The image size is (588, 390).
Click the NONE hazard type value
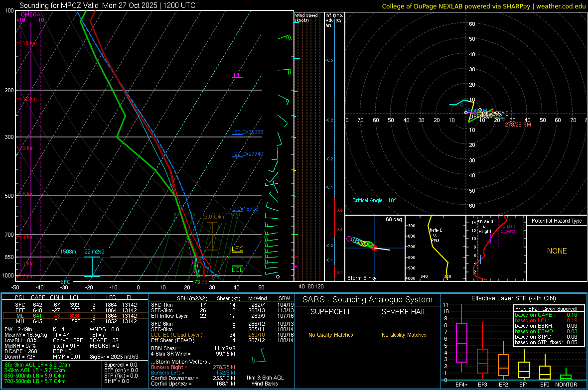tap(557, 251)
